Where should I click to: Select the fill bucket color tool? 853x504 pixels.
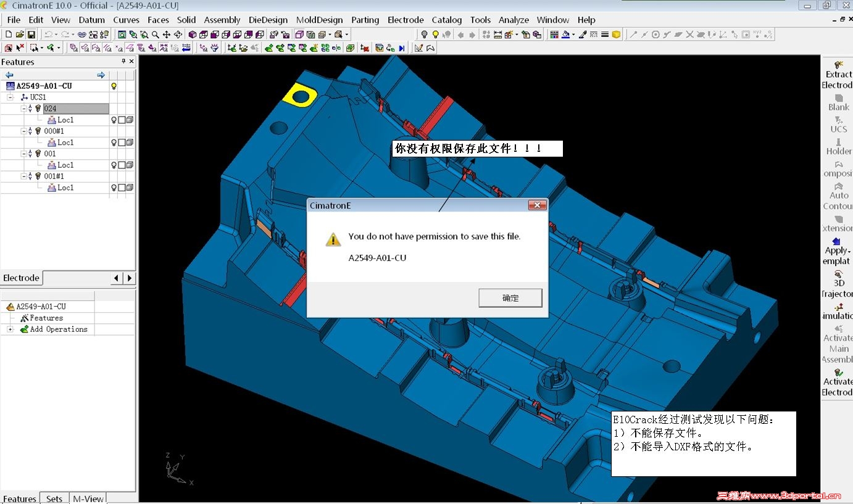point(565,35)
